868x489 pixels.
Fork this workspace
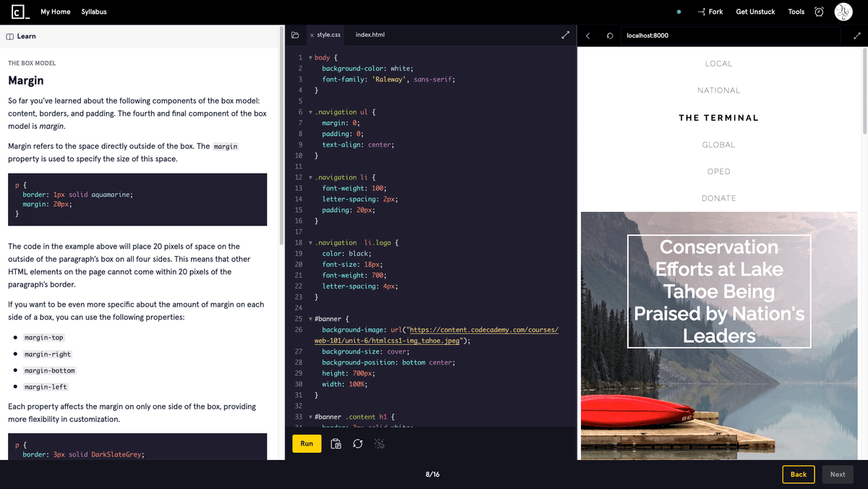click(x=710, y=12)
